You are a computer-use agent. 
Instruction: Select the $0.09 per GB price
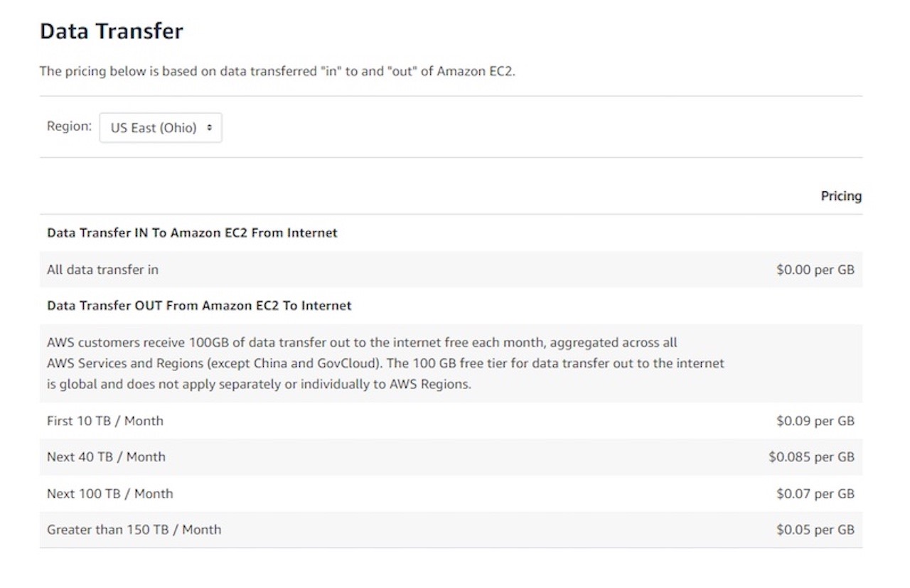coord(815,420)
